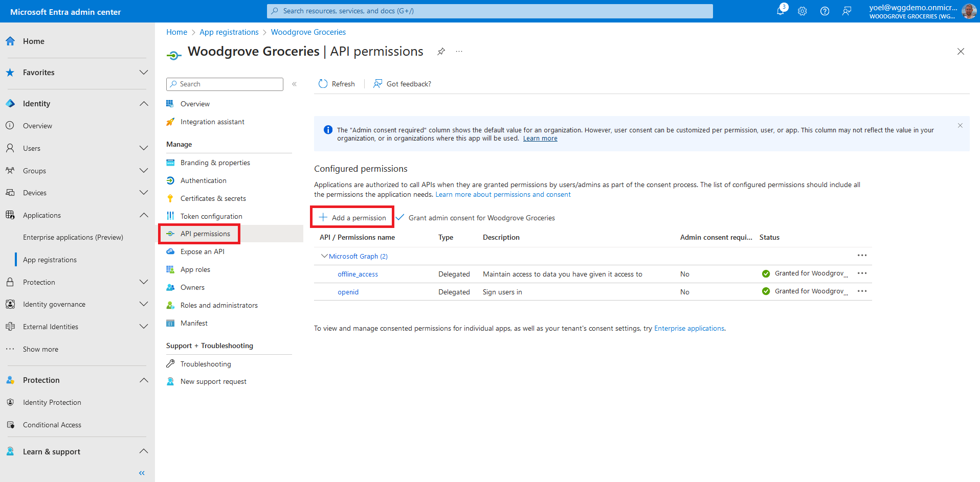Image resolution: width=980 pixels, height=482 pixels.
Task: Click the top search resources field
Action: click(489, 11)
